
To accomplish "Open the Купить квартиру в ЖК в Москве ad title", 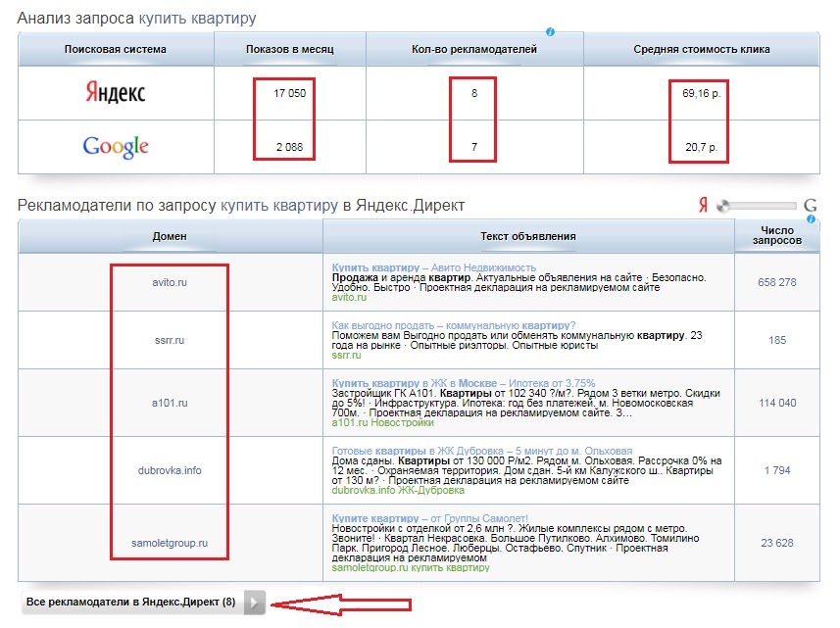I will tap(463, 383).
